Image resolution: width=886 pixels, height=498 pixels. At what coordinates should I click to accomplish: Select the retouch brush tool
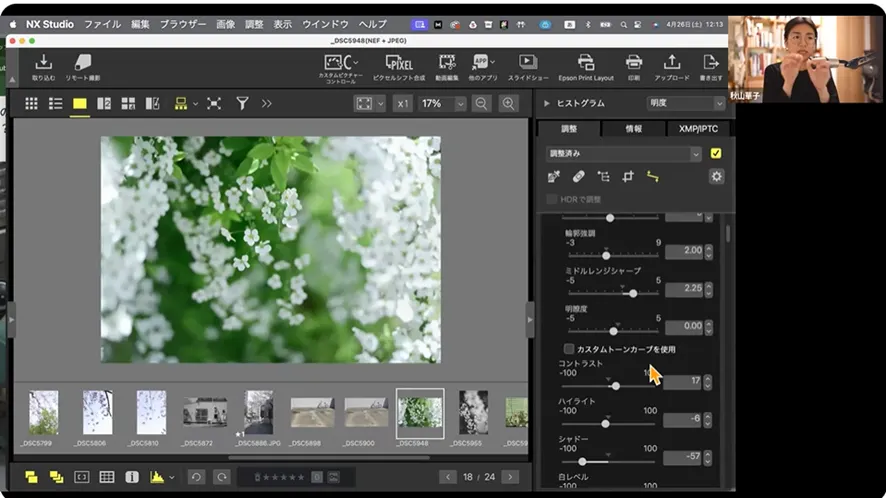point(579,177)
